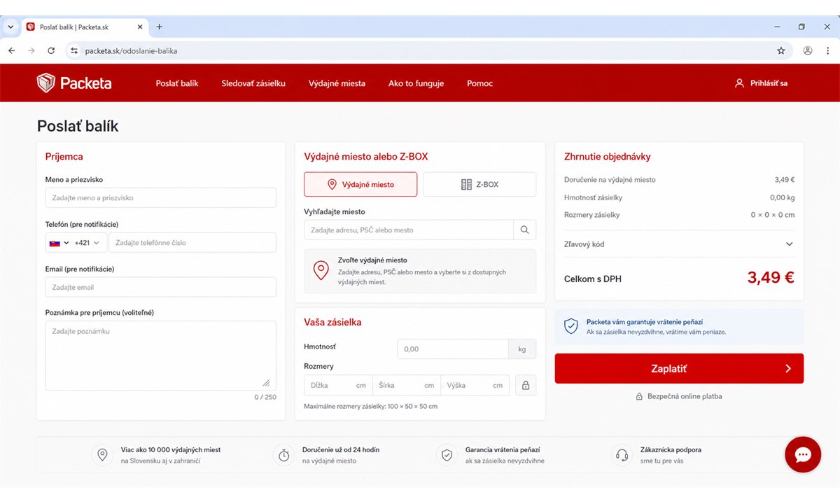The width and height of the screenshot is (840, 504).
Task: Open the Poslať balík menu item
Action: 177,83
